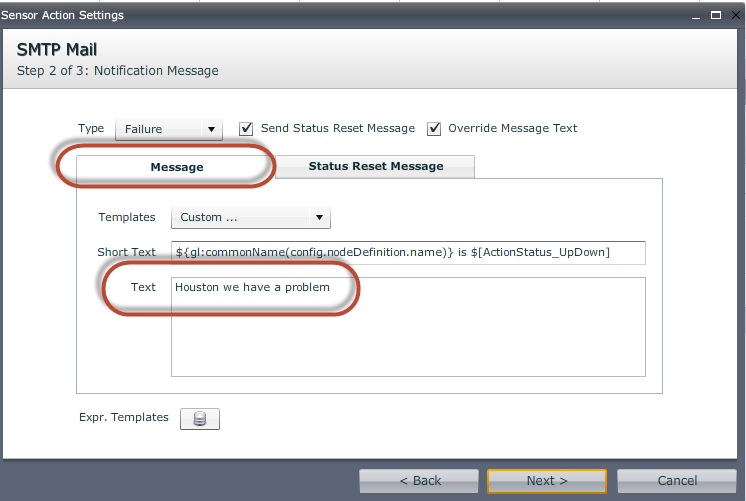Click the Step 2 of 3 subtitle text
746x501 pixels.
118,71
